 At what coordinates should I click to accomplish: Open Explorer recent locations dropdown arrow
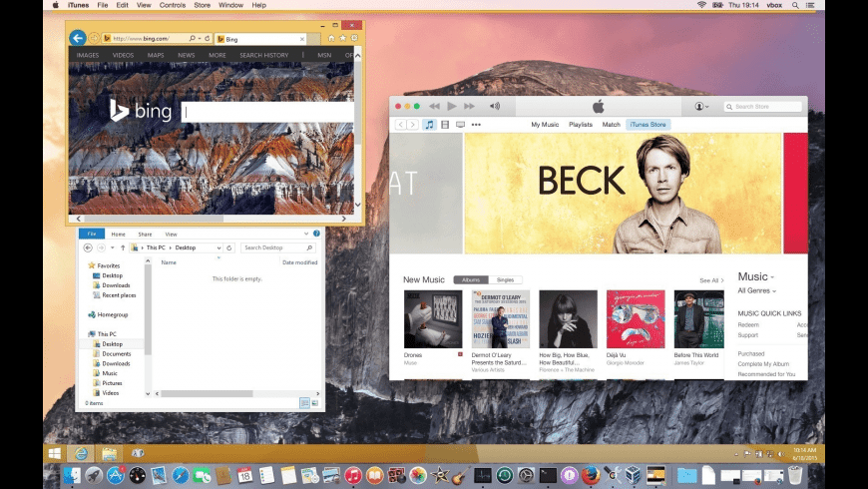[x=113, y=247]
